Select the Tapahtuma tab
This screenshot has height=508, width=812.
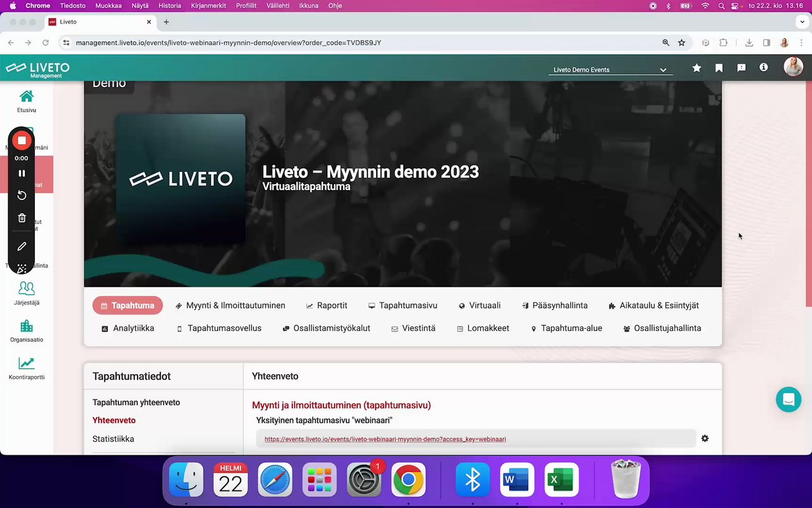click(128, 305)
